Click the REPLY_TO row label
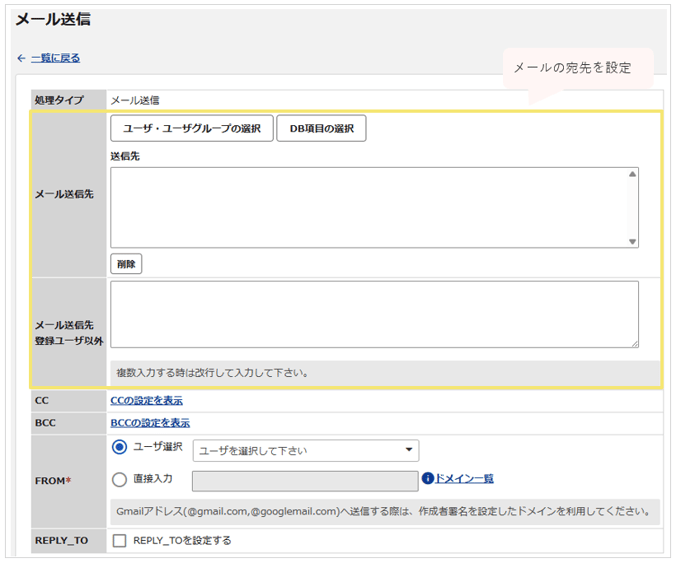 pos(62,541)
